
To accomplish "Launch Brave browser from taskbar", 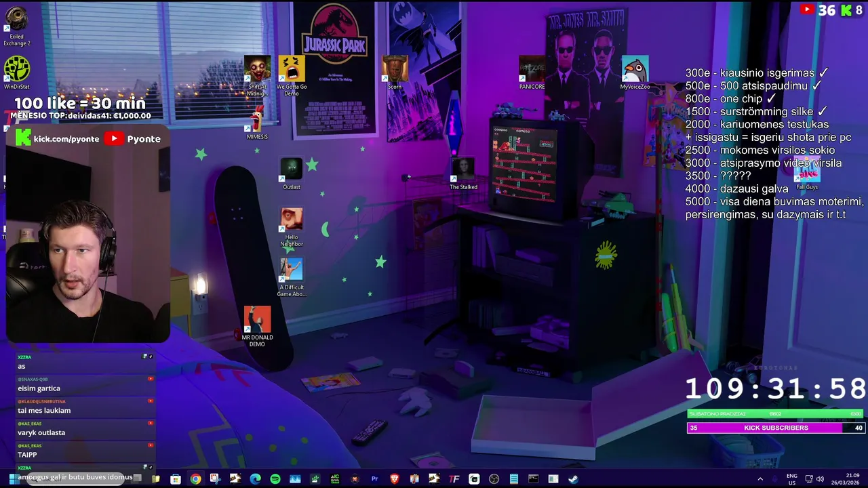I will [x=394, y=479].
